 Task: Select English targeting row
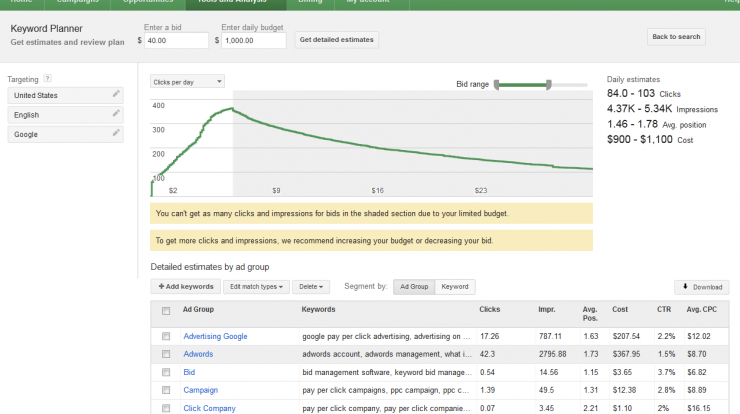pos(66,115)
